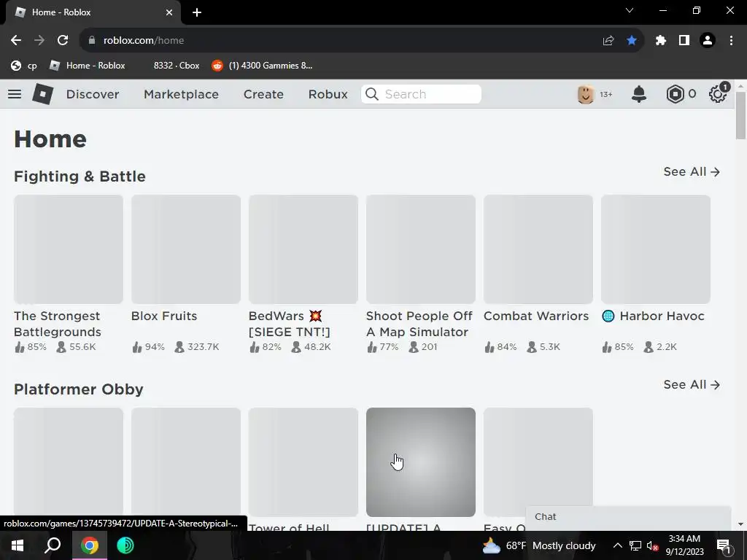Click the Combat Warriors title

[x=536, y=316]
